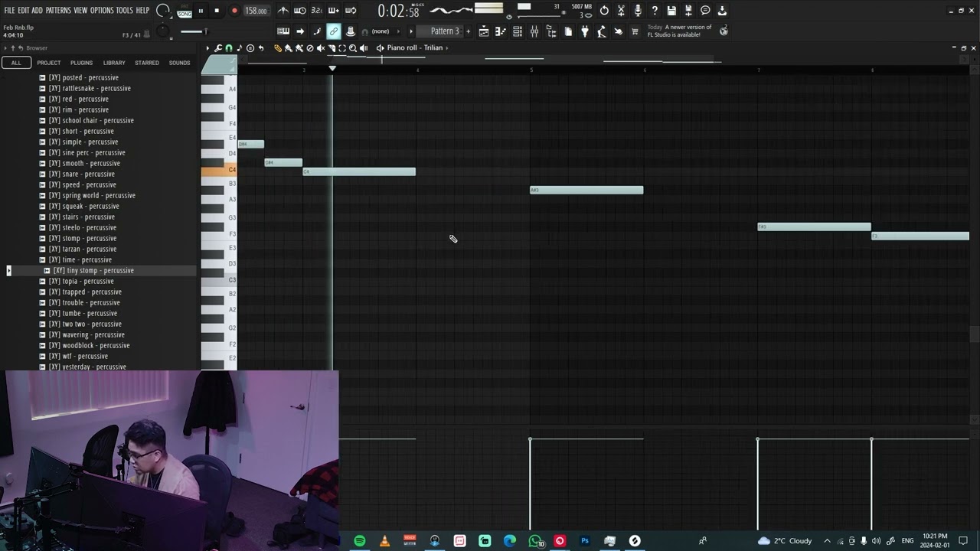Viewport: 980px width, 551px height.
Task: Open the piano roll Trilian target dropdown
Action: click(416, 48)
